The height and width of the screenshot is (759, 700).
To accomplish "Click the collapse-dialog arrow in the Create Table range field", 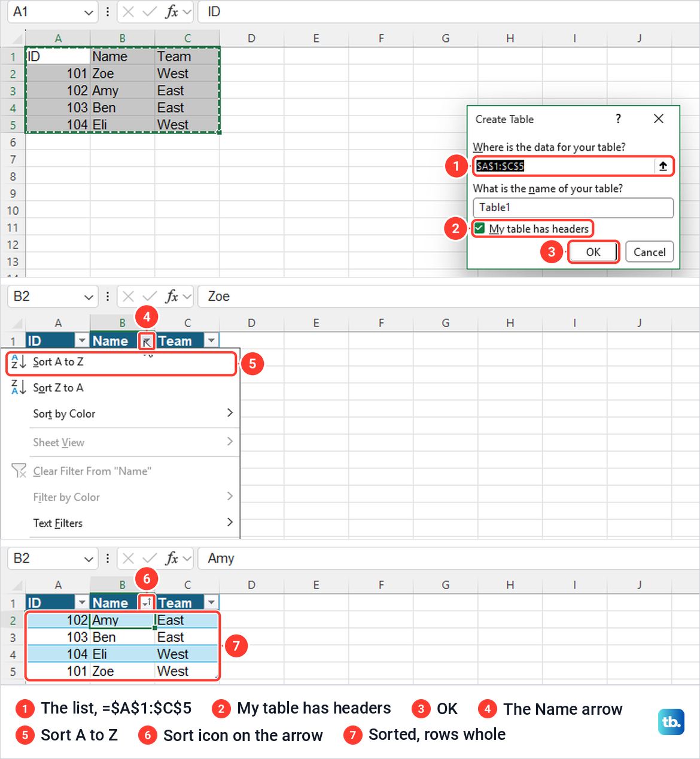I will [663, 166].
